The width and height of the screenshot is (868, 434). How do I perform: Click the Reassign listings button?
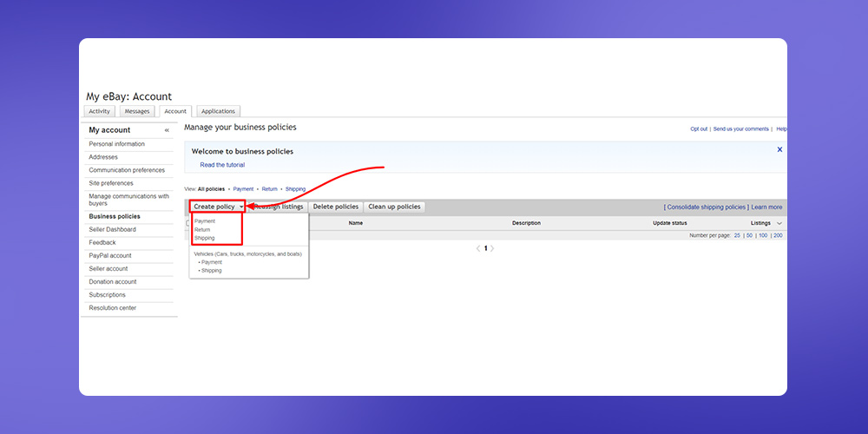pyautogui.click(x=279, y=207)
